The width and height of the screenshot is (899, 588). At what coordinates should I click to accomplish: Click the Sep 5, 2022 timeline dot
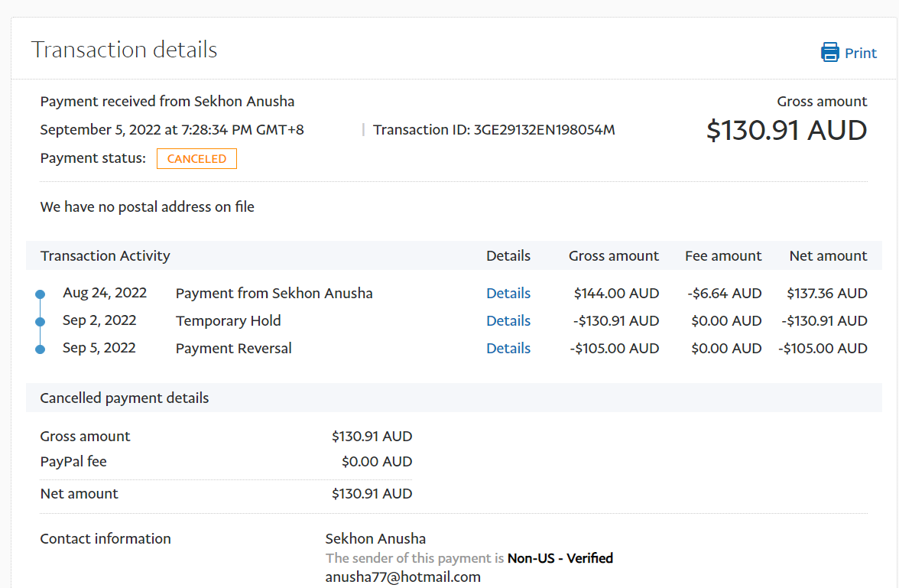41,349
